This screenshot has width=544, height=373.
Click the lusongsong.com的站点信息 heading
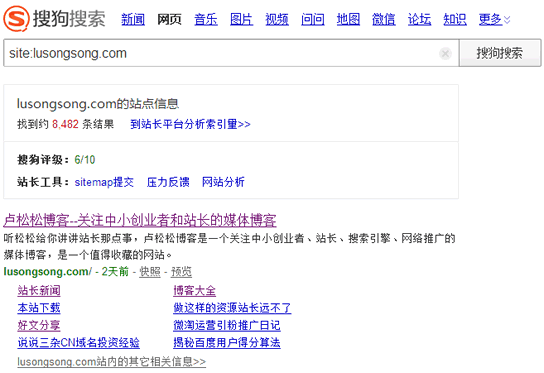pyautogui.click(x=98, y=104)
